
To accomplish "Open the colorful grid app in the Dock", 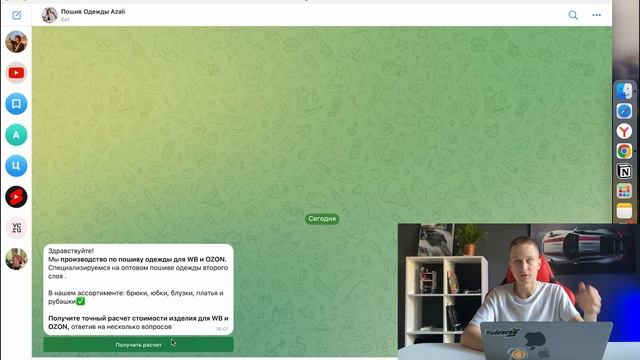I will pyautogui.click(x=624, y=191).
